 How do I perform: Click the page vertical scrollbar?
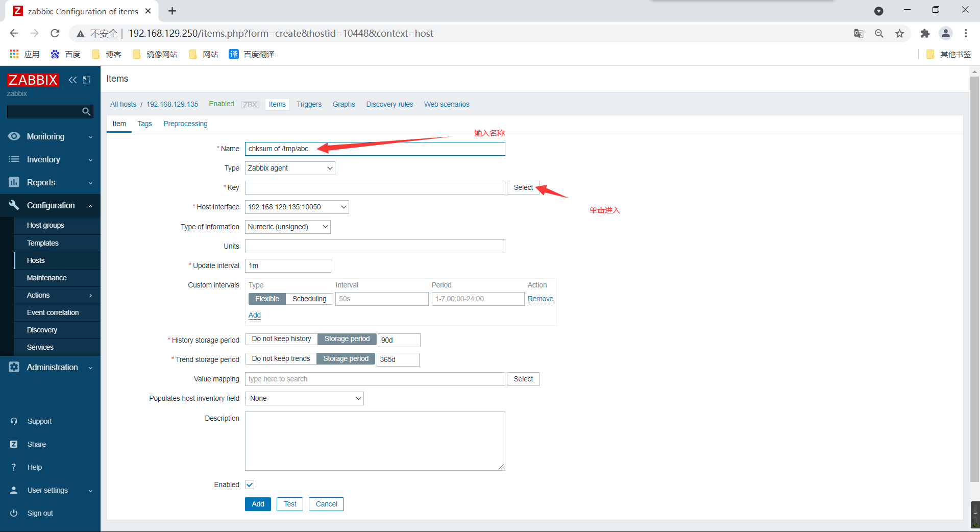(974, 278)
